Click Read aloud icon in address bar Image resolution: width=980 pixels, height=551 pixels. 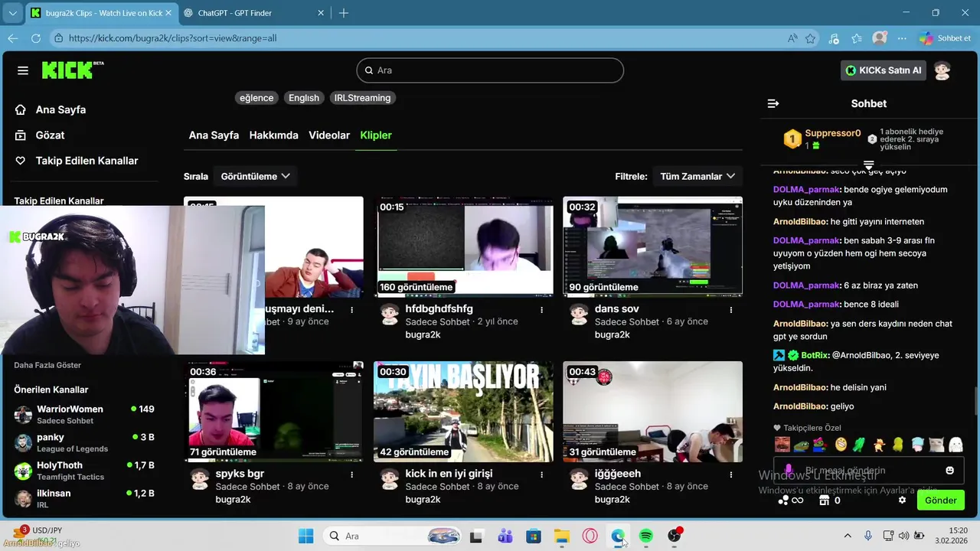792,38
